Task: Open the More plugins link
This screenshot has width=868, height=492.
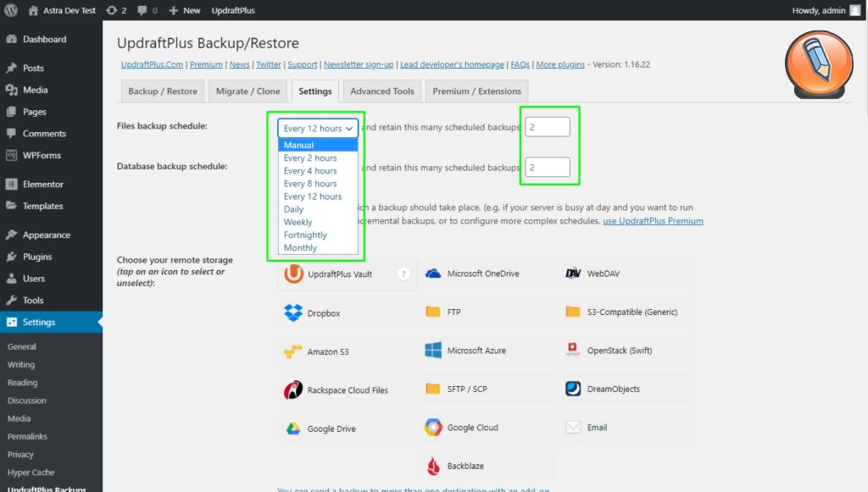Action: pos(560,64)
